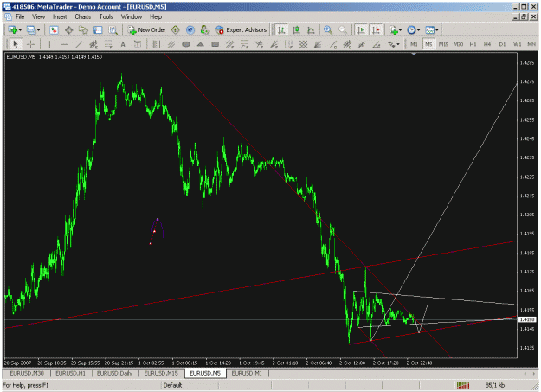Viewport: 541px width, 392px height.
Task: Open the arrows objects dropdown
Action: [x=394, y=44]
